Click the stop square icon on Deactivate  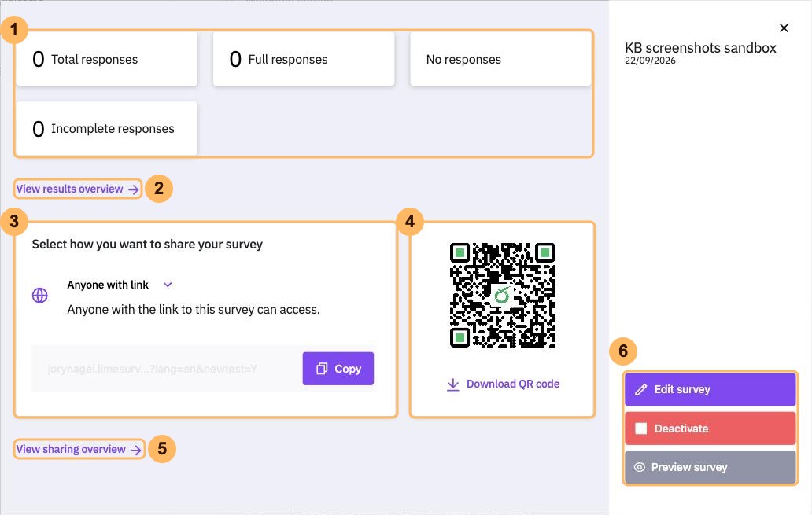641,429
